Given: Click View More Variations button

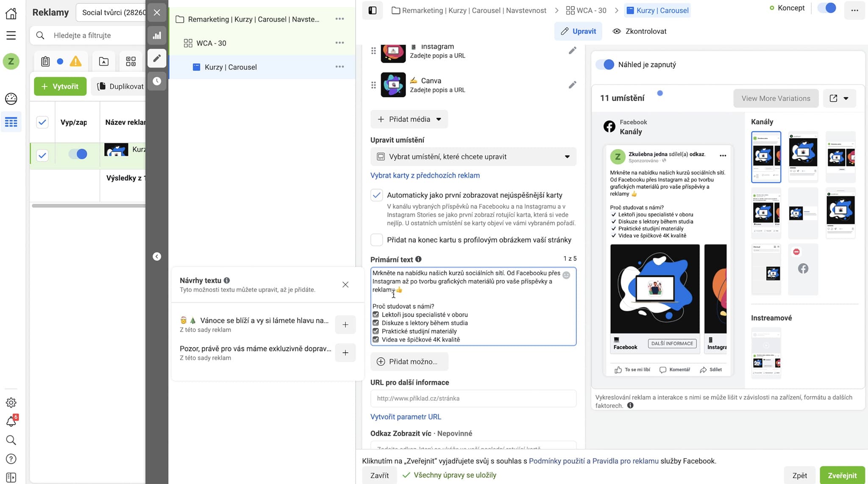Looking at the screenshot, I should tap(776, 98).
